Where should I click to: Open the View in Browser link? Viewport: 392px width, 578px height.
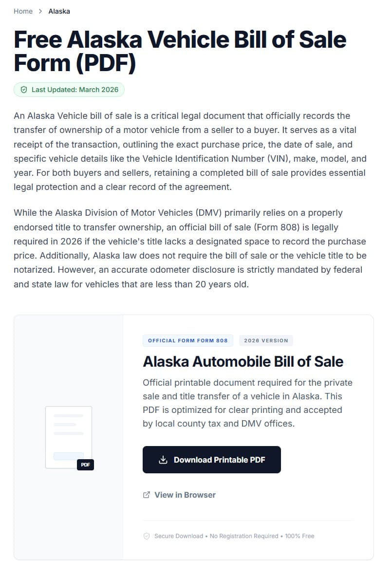(185, 494)
